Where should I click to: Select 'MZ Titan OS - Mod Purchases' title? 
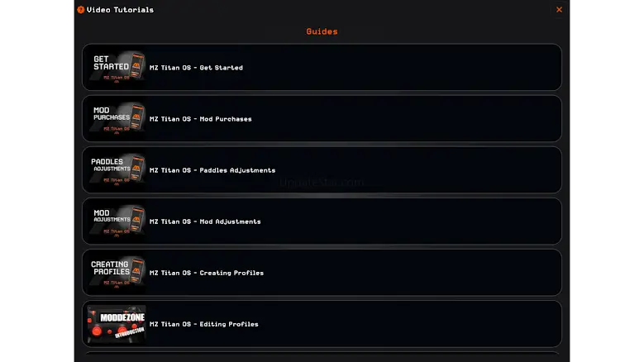click(200, 119)
